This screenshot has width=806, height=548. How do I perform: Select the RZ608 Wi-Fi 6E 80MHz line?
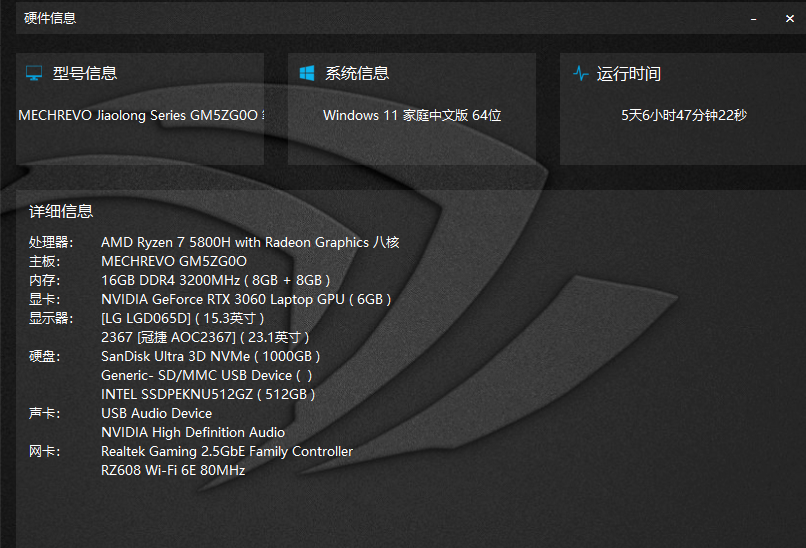pos(173,470)
